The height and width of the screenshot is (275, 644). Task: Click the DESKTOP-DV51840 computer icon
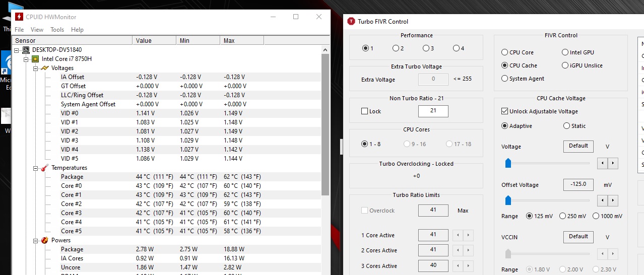[26, 50]
